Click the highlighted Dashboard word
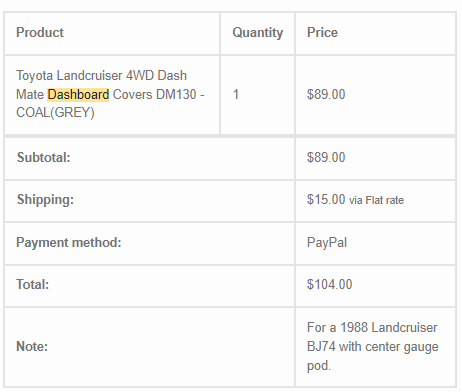Viewport: 462px width, 392px height. pyautogui.click(x=78, y=95)
